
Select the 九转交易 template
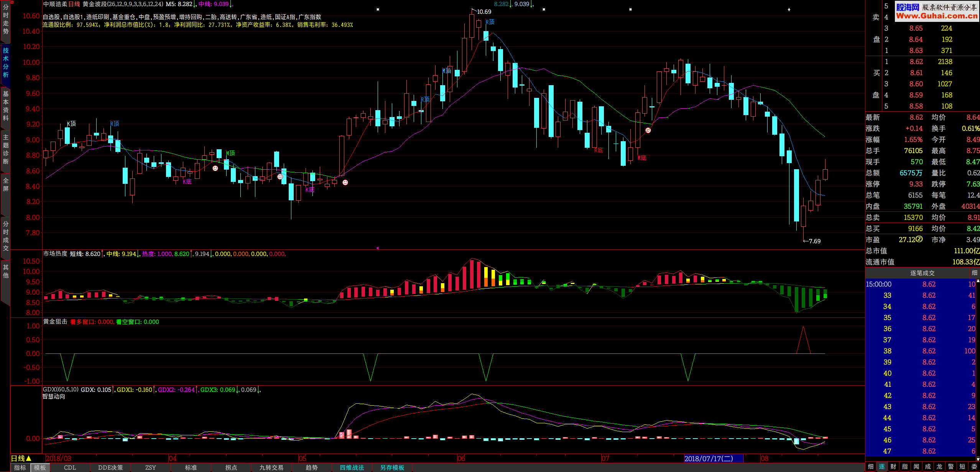271,467
